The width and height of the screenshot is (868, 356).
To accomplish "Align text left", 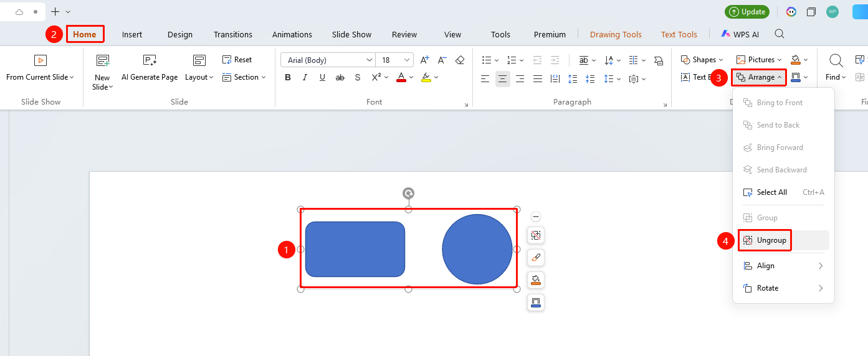I will click(x=485, y=78).
